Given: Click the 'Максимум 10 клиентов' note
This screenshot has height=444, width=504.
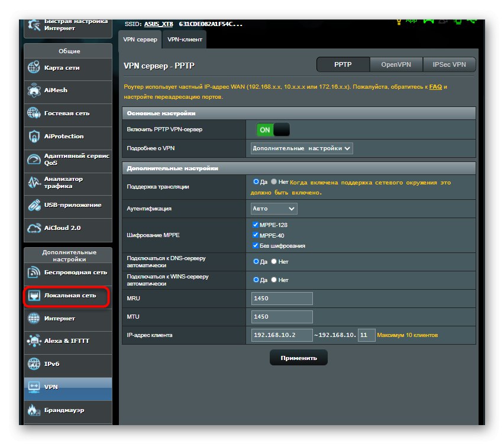Looking at the screenshot, I should pos(407,335).
